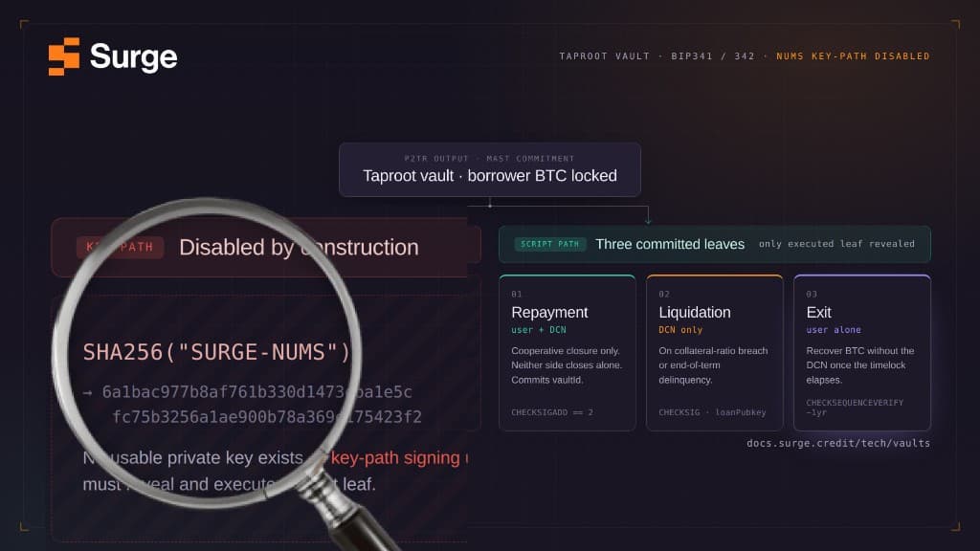Image resolution: width=980 pixels, height=551 pixels.
Task: Click 'Disabled by construction' heading
Action: click(299, 248)
